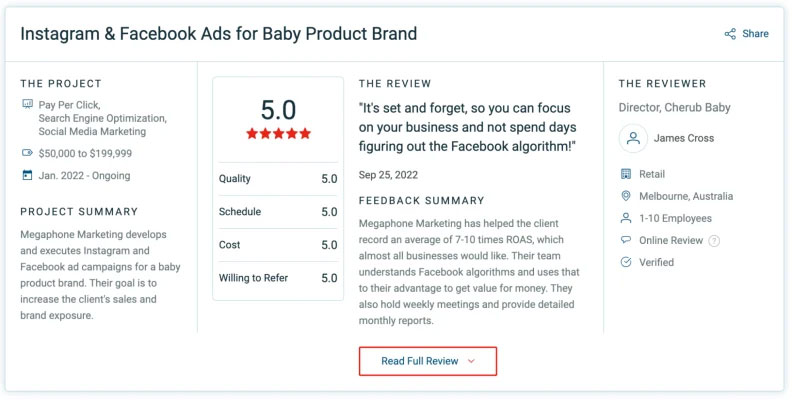Open the Online Review help question mark
792x400 pixels.
click(714, 241)
